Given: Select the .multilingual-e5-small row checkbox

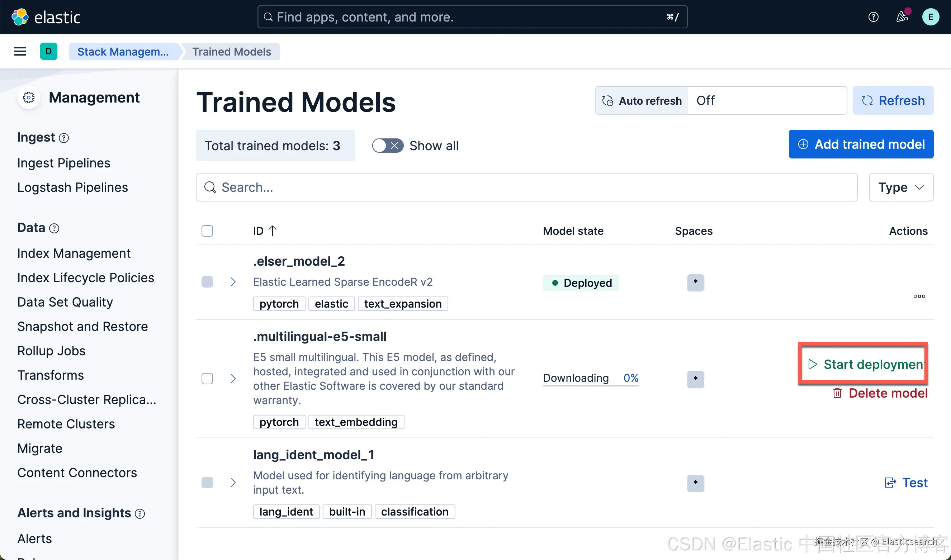Looking at the screenshot, I should pyautogui.click(x=207, y=379).
